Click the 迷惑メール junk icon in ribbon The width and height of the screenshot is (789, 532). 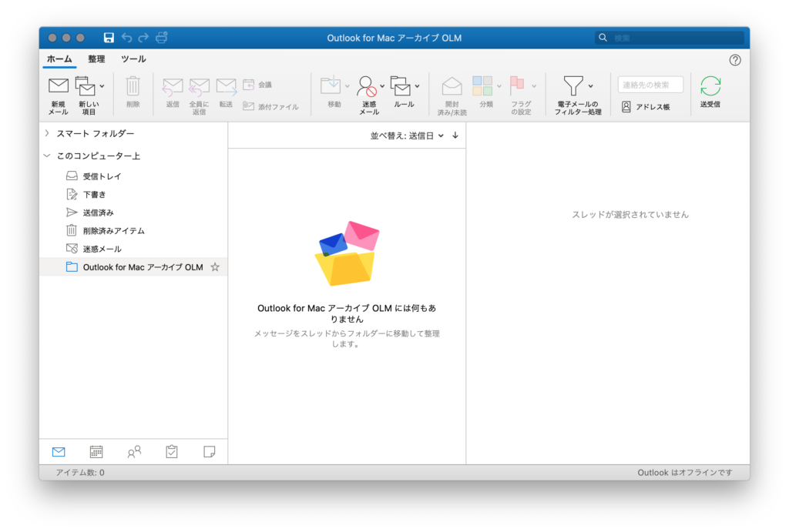366,86
